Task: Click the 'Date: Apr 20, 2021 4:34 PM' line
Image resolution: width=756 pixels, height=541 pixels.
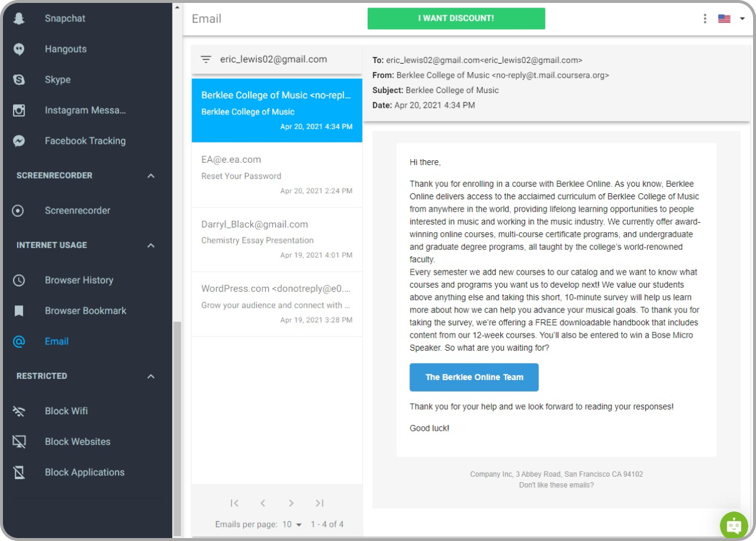Action: pos(424,105)
